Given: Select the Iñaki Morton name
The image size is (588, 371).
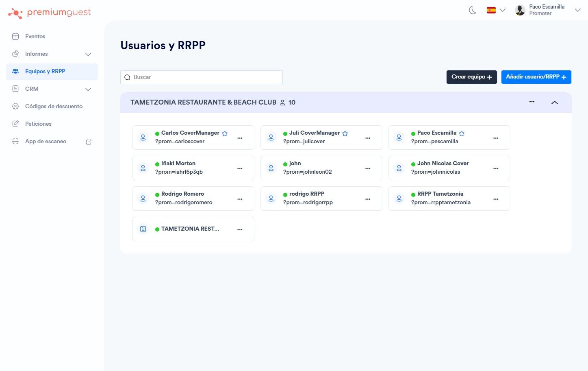Looking at the screenshot, I should coord(178,163).
